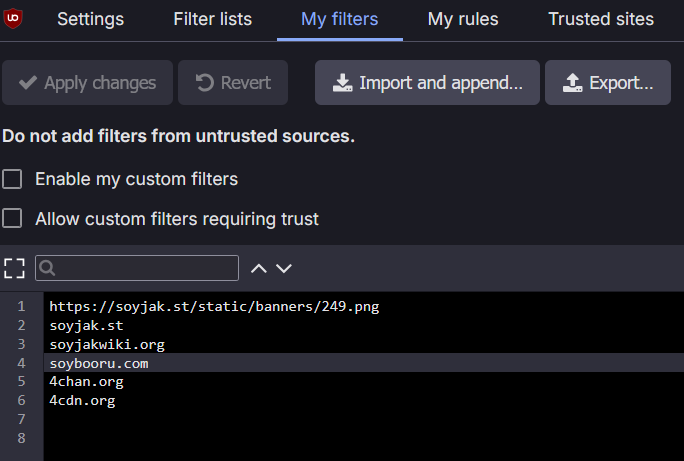Select the My filters tab
Screen dimensions: 684x461
[x=339, y=19]
